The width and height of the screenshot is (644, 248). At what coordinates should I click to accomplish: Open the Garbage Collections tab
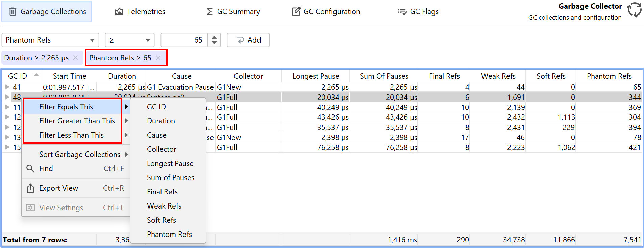[x=47, y=12]
